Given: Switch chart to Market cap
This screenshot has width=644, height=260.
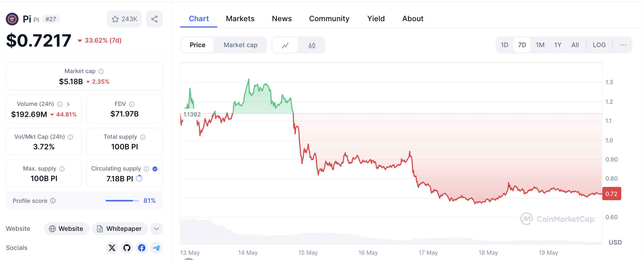Looking at the screenshot, I should pyautogui.click(x=240, y=45).
